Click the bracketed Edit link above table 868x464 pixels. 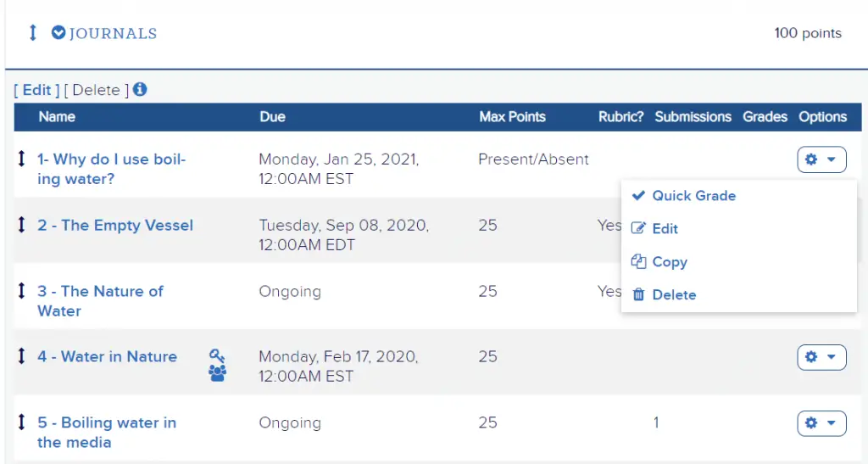36,90
